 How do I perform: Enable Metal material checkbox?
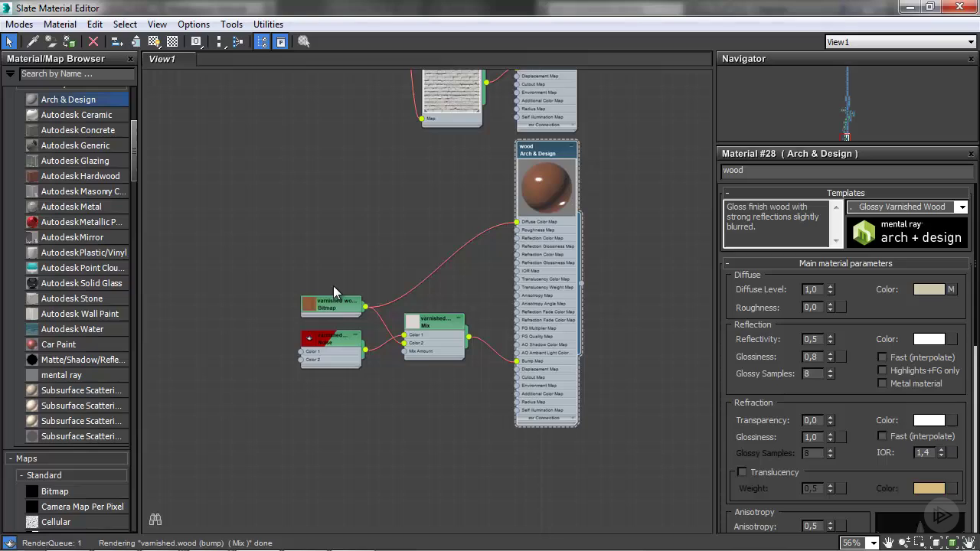pyautogui.click(x=882, y=383)
